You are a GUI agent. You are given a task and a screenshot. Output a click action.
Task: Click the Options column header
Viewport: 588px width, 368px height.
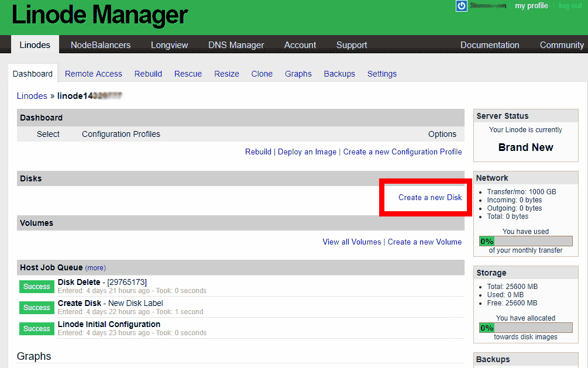coord(442,134)
